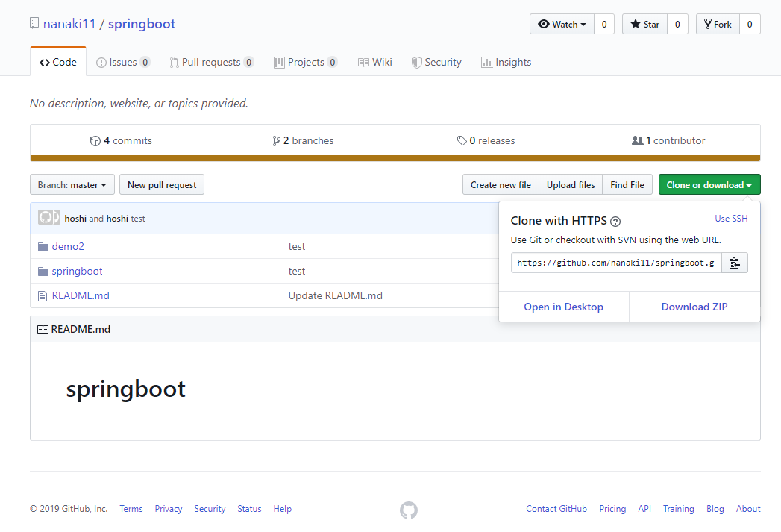Click the commits history clock icon
This screenshot has width=781, height=532.
click(95, 141)
